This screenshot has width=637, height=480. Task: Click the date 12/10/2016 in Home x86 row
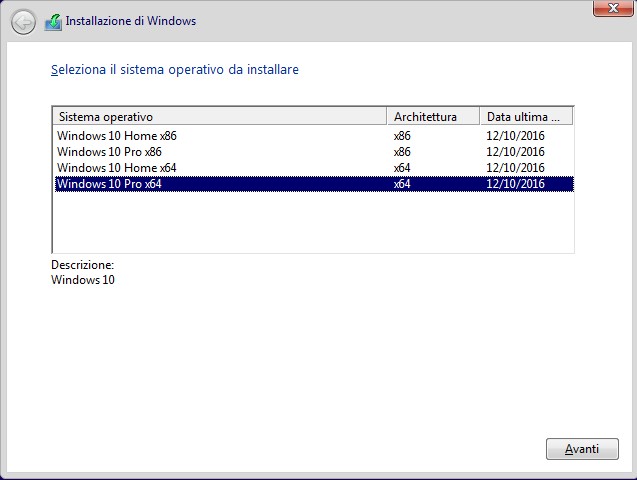pos(515,136)
